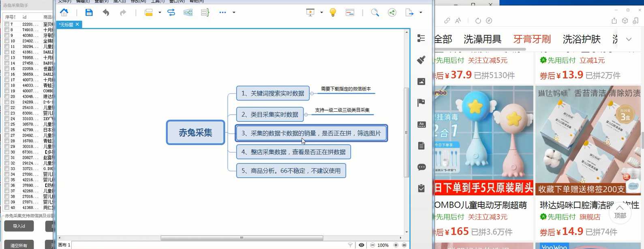Check the checkbox for row 7

coord(7,24)
